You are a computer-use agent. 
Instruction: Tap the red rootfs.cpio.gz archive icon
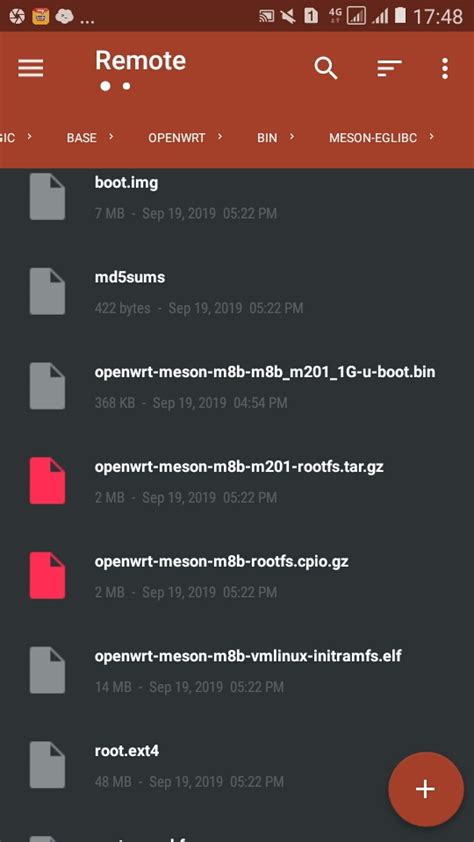click(x=47, y=575)
